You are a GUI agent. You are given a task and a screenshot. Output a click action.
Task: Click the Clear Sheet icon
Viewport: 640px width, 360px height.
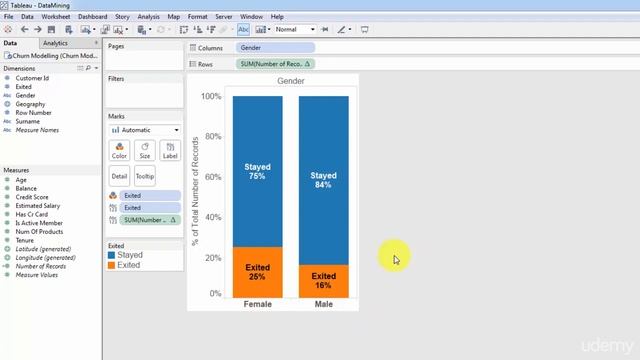[x=118, y=29]
